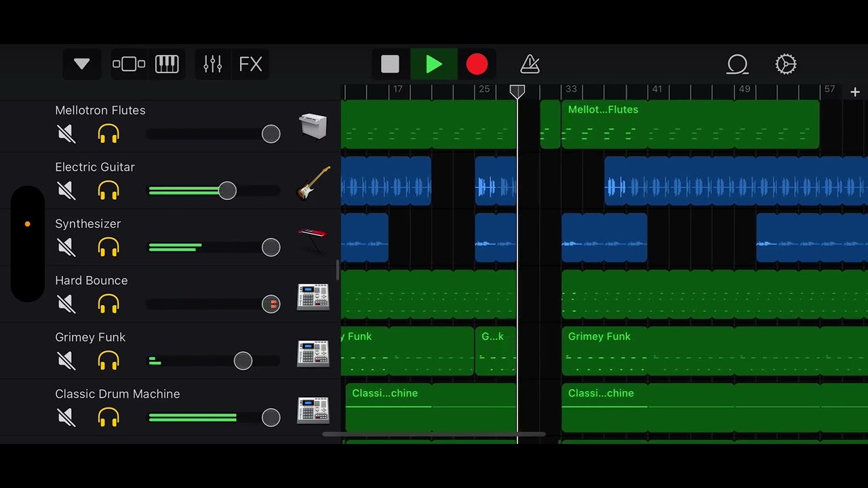
Task: Select the Synthesizer keyboard icon
Action: (x=313, y=240)
